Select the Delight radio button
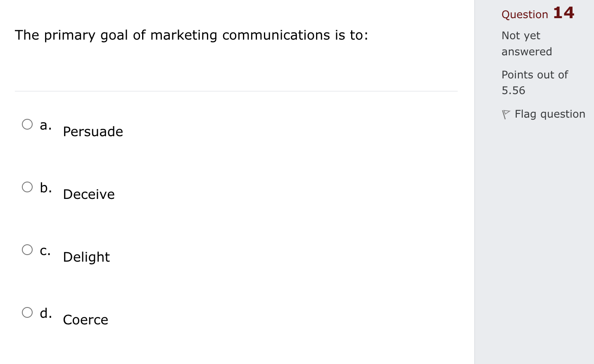Screen dimensions: 594x364 (x=27, y=250)
